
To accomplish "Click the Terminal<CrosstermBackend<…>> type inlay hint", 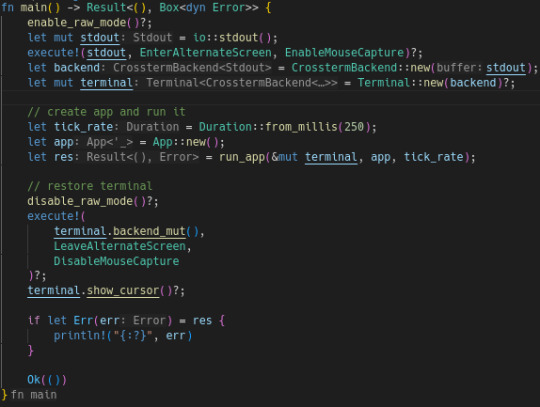I will [x=242, y=83].
